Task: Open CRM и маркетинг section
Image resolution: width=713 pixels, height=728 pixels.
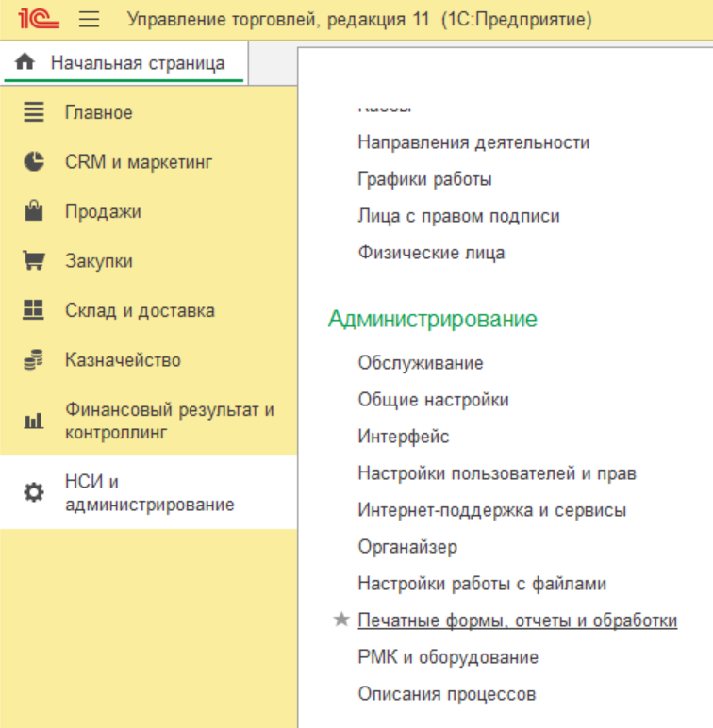Action: (x=149, y=161)
